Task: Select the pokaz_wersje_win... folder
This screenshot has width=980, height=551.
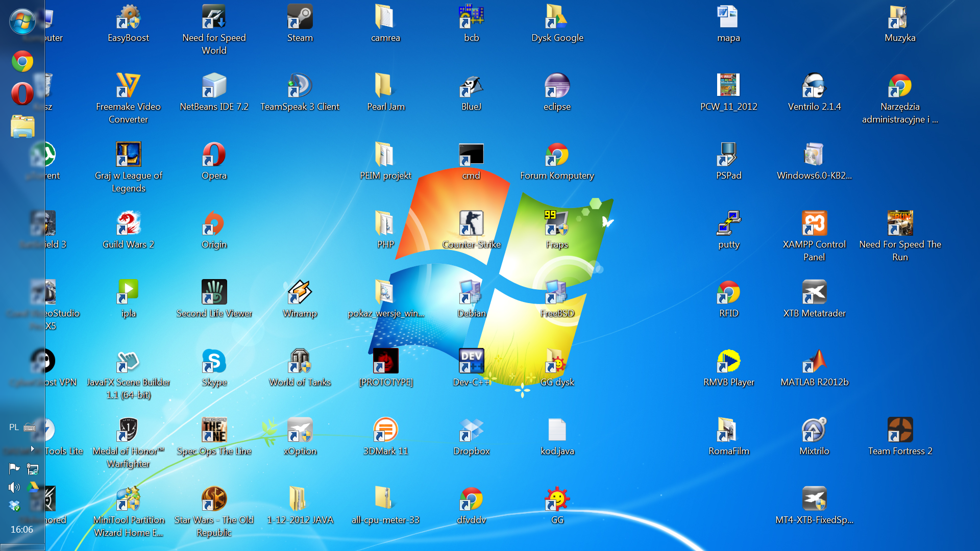Action: (385, 299)
